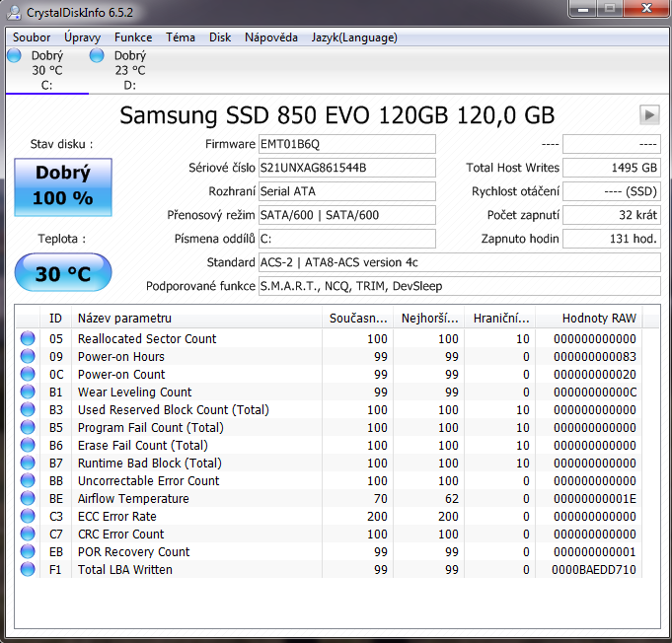Minimize the CrystalDiskInfo window
Image resolution: width=672 pixels, height=643 pixels.
tap(583, 9)
